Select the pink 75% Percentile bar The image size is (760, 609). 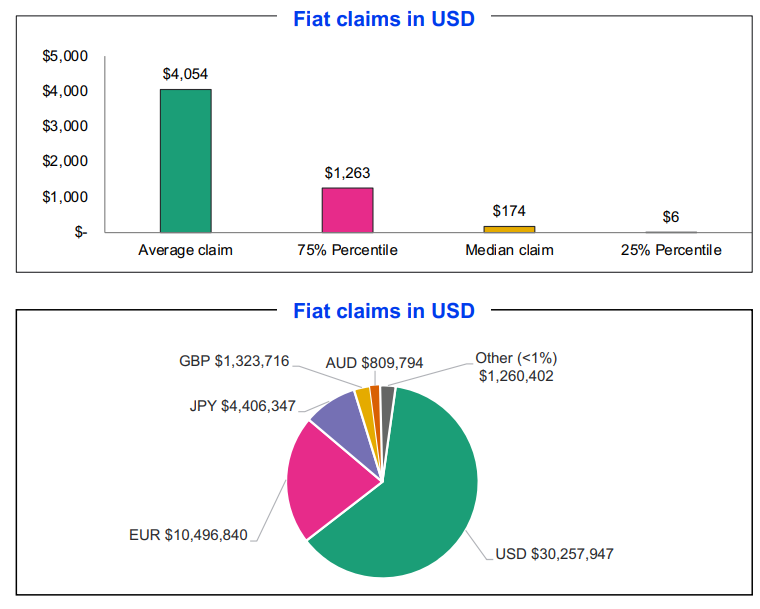[x=347, y=210]
